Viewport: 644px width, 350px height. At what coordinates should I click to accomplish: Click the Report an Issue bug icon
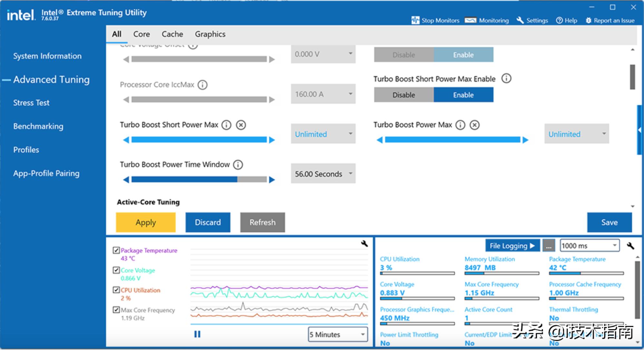588,20
